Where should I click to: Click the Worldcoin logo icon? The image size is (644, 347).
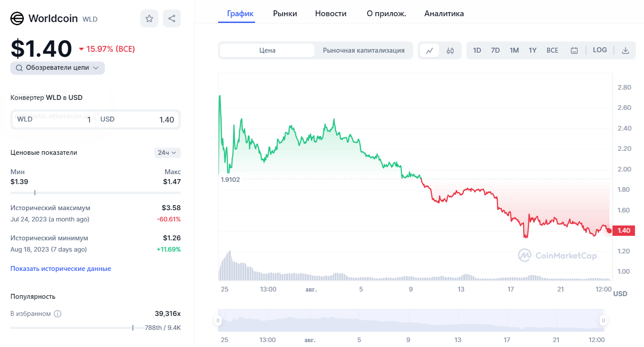click(x=17, y=18)
